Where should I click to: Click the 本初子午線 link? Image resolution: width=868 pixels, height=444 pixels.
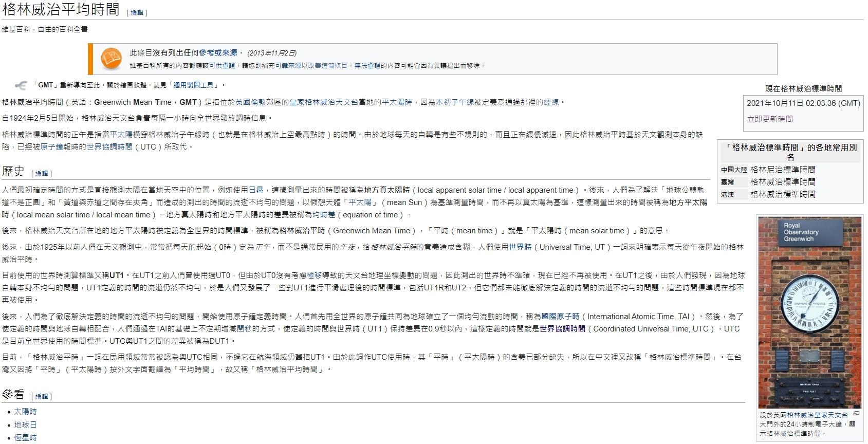(455, 102)
